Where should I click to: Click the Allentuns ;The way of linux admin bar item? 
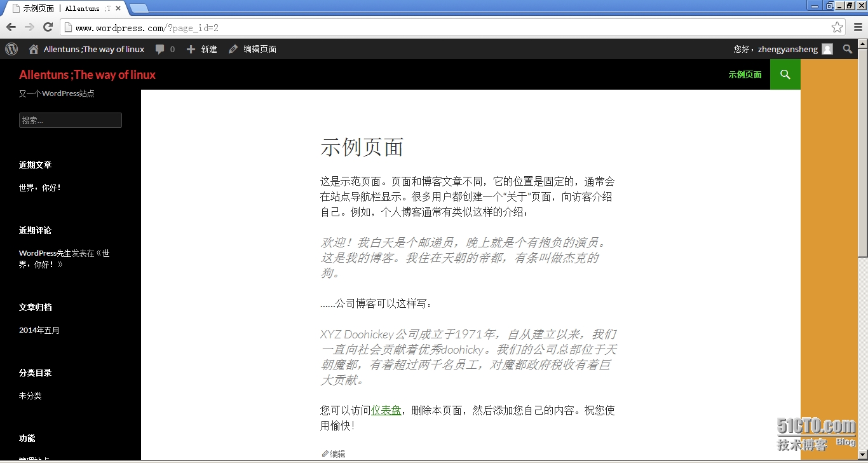[x=87, y=49]
